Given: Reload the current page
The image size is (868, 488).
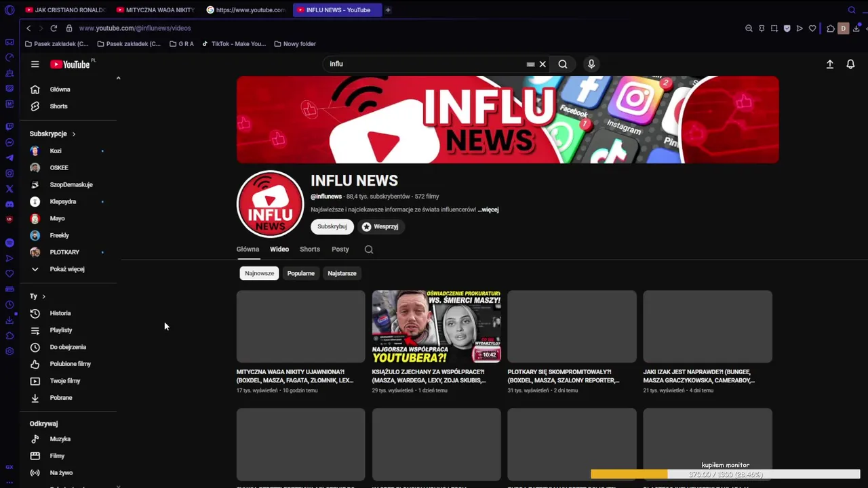Looking at the screenshot, I should (x=54, y=28).
